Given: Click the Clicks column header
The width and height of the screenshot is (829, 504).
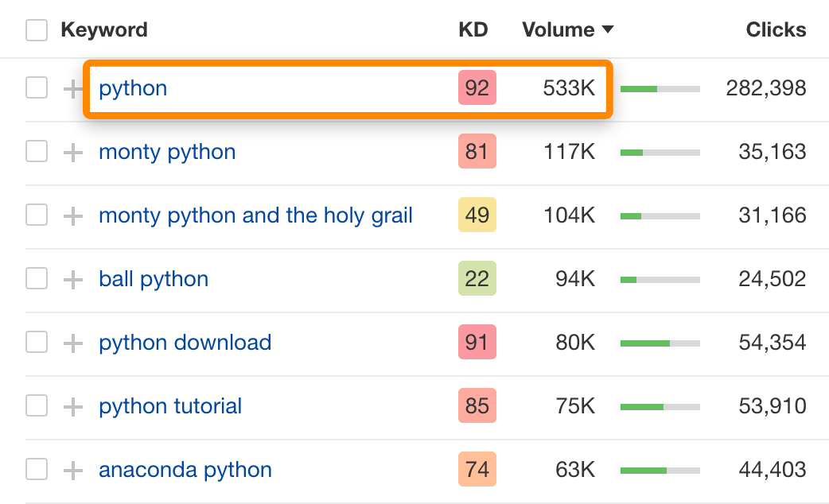Looking at the screenshot, I should tap(776, 29).
